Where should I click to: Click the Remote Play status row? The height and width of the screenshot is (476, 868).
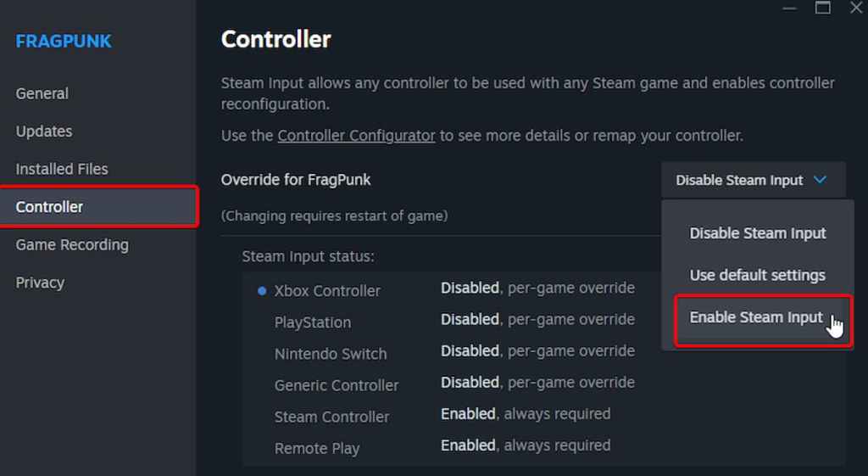click(x=317, y=448)
